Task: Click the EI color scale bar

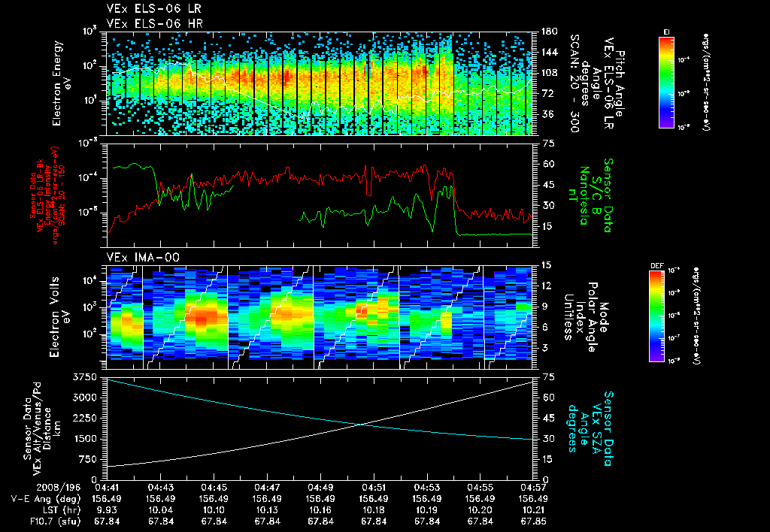Action: click(666, 81)
